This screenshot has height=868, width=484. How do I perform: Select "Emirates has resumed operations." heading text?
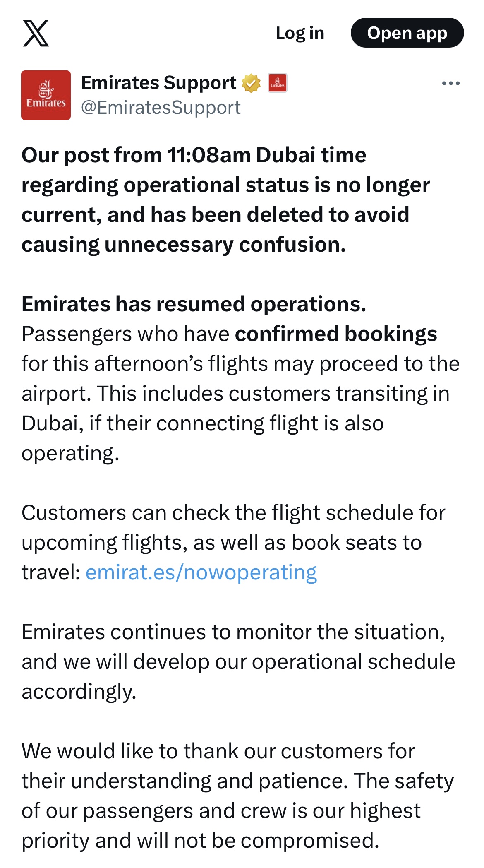tap(194, 304)
